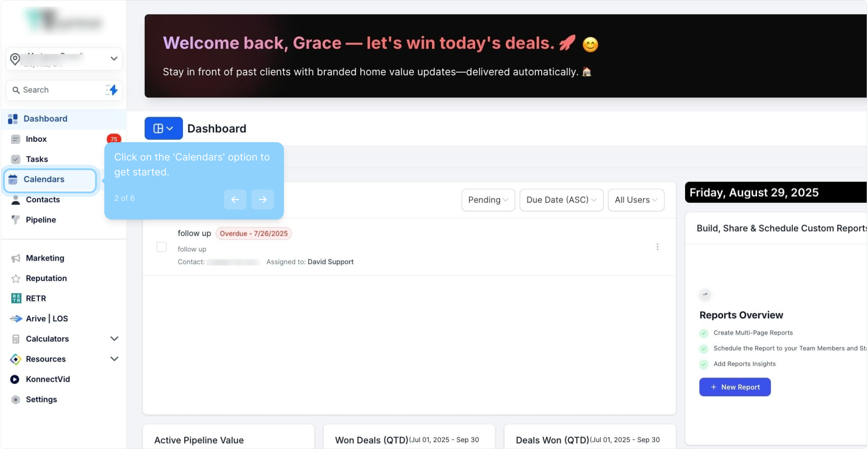The width and height of the screenshot is (868, 449).
Task: Click the New Report button
Action: coord(735,387)
